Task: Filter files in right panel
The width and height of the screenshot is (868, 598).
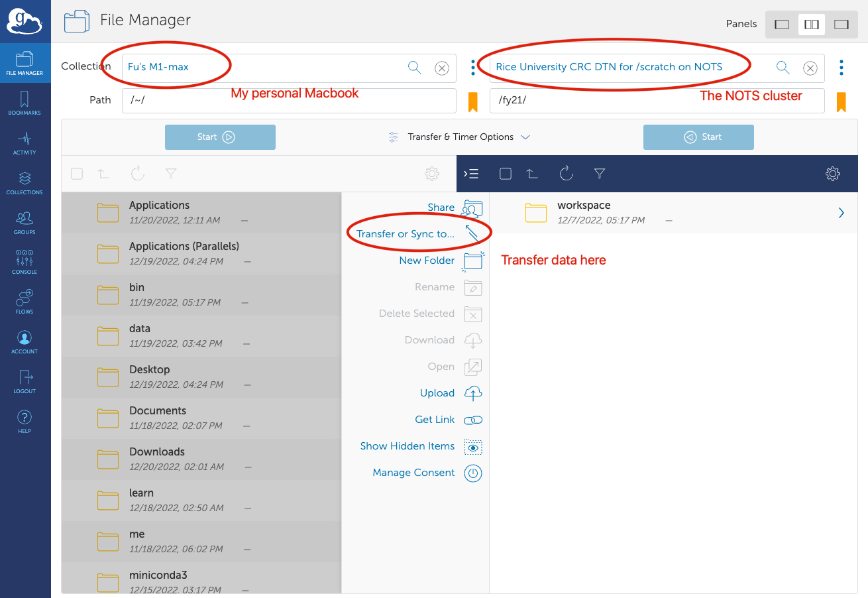Action: [x=600, y=174]
